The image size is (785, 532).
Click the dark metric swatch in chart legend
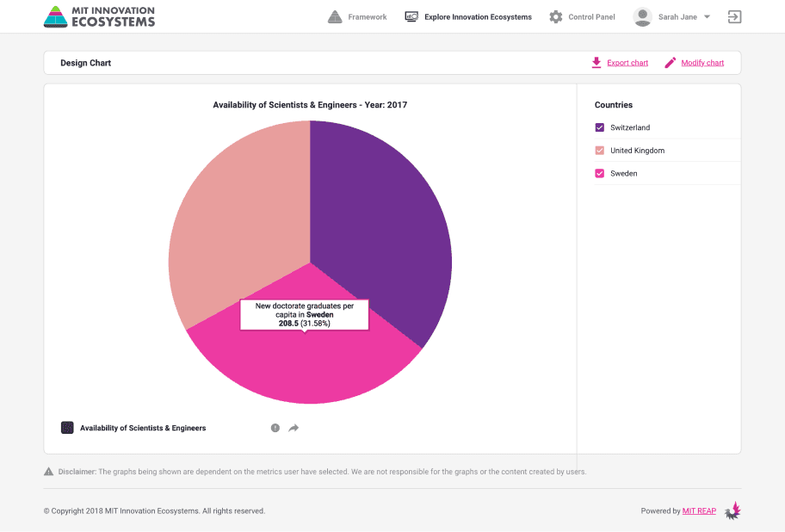point(67,428)
